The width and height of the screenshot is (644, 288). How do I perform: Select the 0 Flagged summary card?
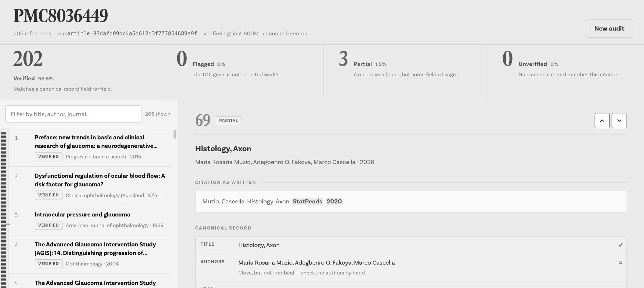coord(242,72)
